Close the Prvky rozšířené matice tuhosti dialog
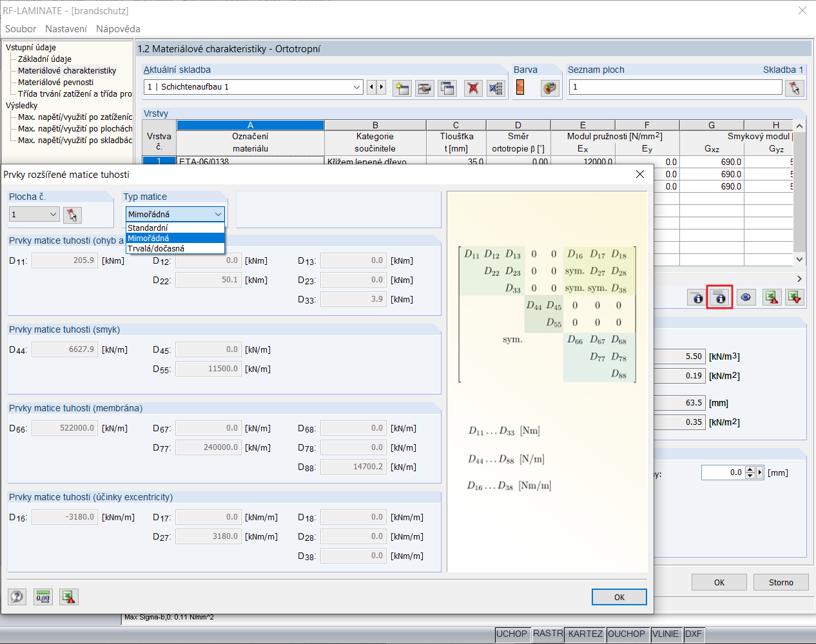 pos(640,175)
